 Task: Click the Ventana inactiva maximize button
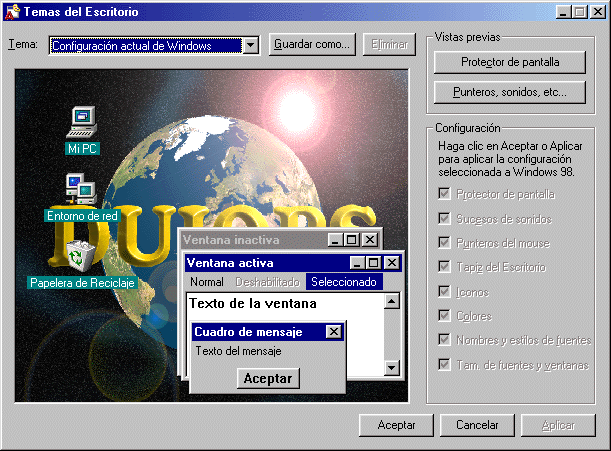pyautogui.click(x=351, y=240)
